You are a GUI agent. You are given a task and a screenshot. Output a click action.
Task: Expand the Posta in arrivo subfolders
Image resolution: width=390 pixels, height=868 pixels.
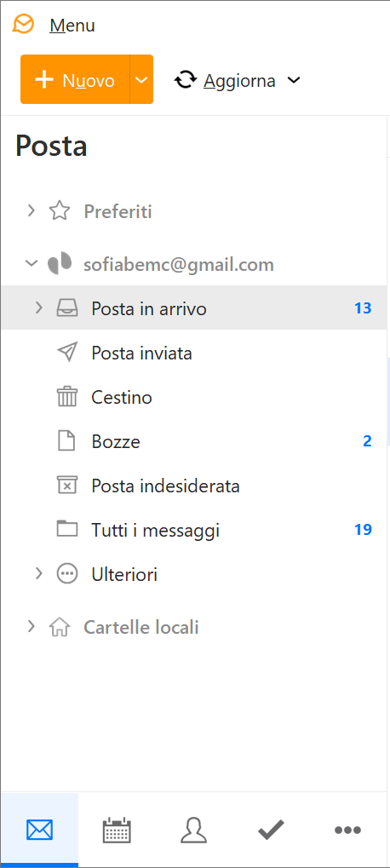pyautogui.click(x=38, y=308)
